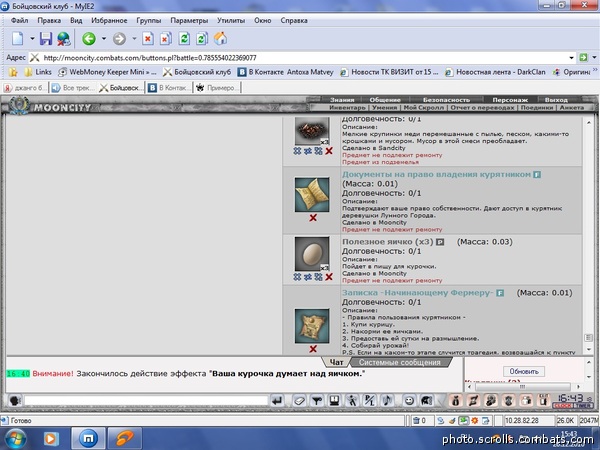Open В Контакте Antoxa Matvey bookmark
This screenshot has height=450, width=600.
tap(285, 72)
